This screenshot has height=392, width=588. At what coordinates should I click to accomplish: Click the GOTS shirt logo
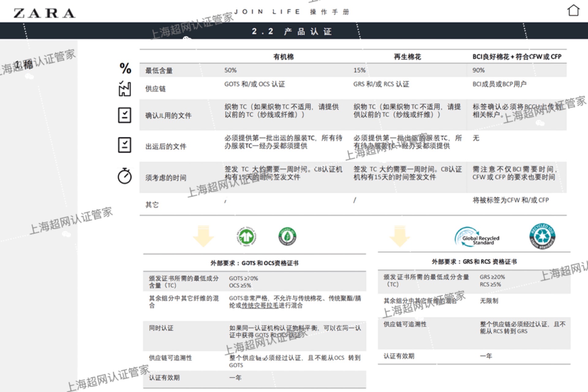(x=246, y=237)
